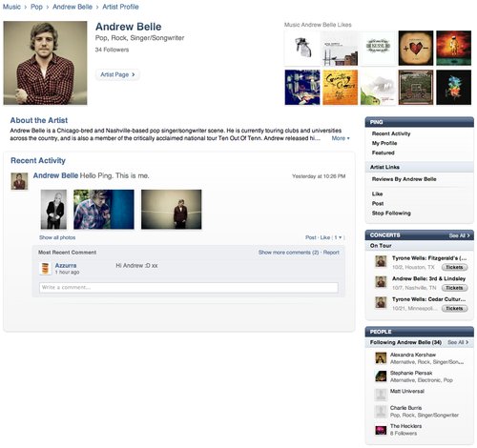Open the astronaut orange album cover
The height and width of the screenshot is (448, 477).
(453, 48)
